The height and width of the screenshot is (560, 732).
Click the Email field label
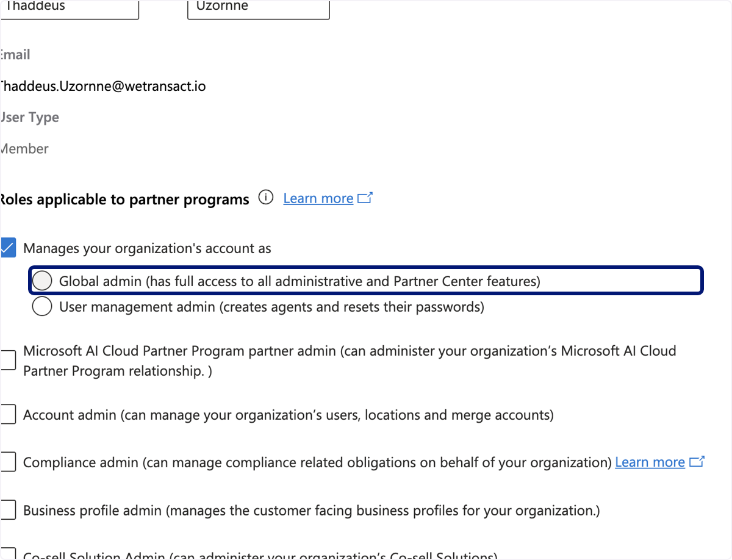[x=15, y=55]
